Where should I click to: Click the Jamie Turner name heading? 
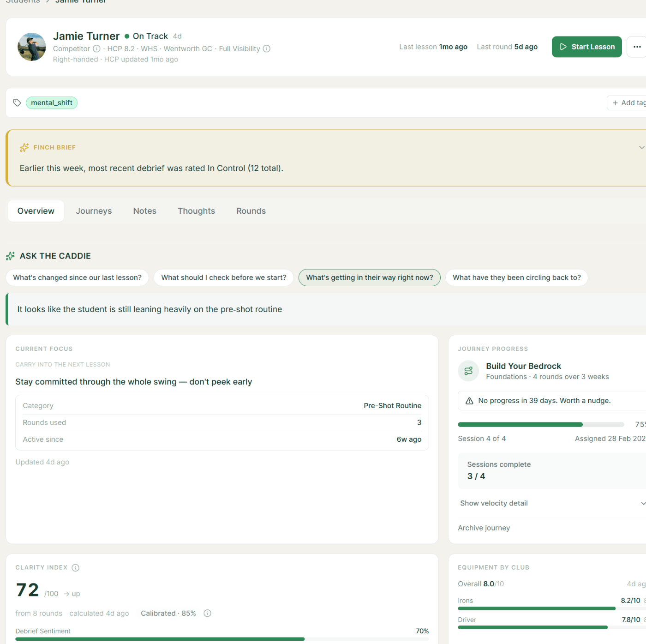[86, 36]
